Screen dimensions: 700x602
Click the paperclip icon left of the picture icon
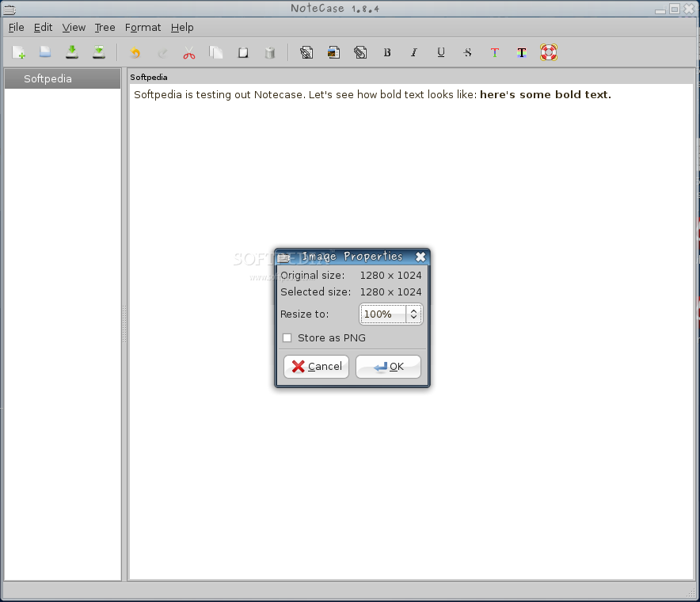tap(306, 53)
